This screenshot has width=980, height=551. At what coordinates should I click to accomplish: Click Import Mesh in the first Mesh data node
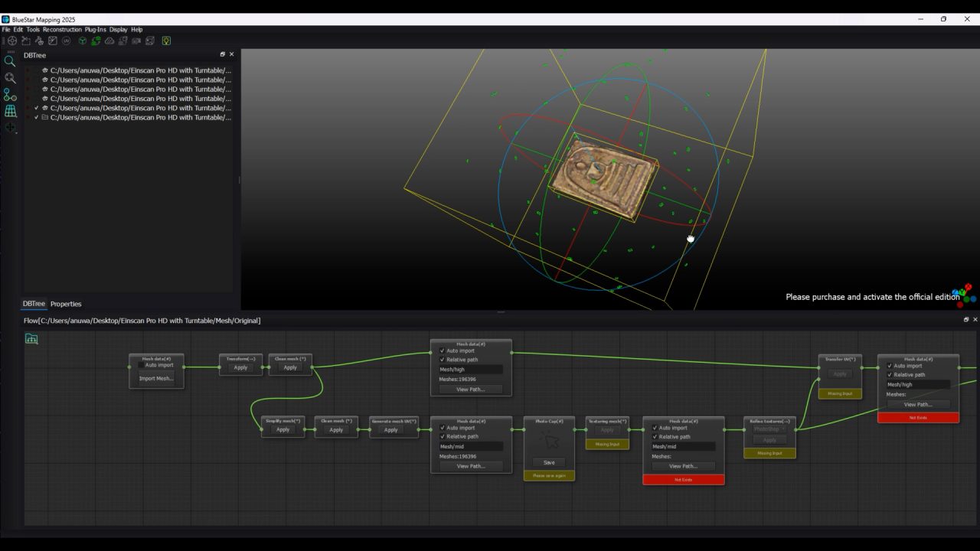tap(156, 378)
